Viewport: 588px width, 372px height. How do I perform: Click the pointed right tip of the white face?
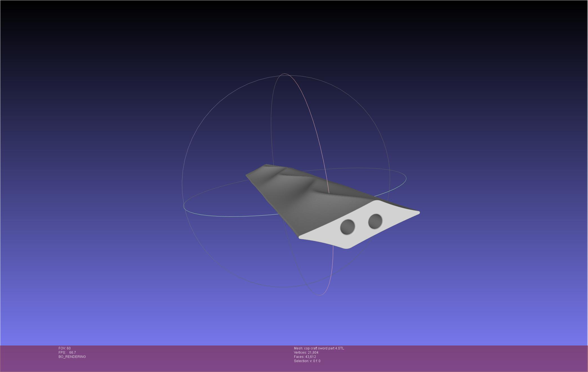(x=418, y=213)
